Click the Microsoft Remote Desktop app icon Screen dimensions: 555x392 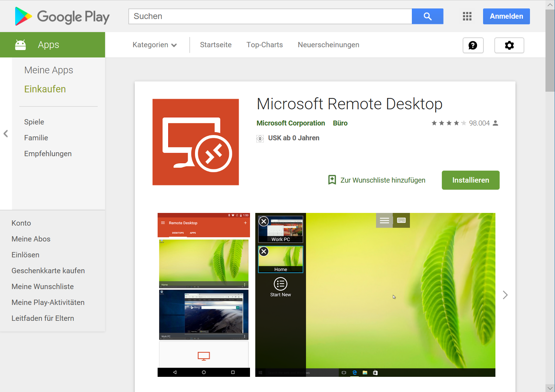(x=196, y=142)
